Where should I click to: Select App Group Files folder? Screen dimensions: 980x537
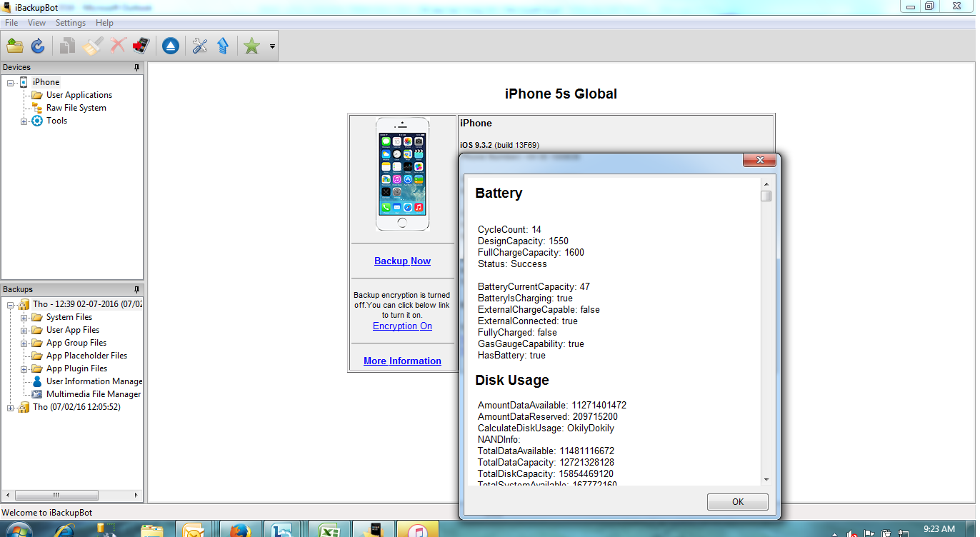(x=76, y=343)
